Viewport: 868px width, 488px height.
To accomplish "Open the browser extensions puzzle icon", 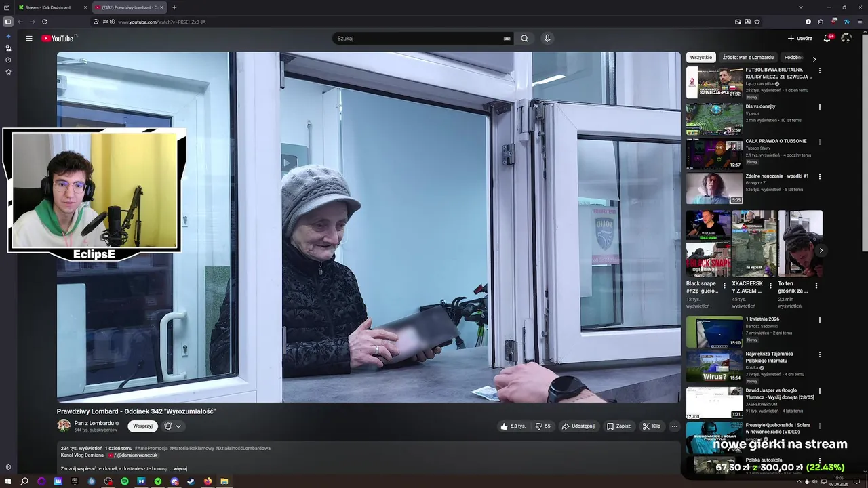I will pyautogui.click(x=821, y=22).
